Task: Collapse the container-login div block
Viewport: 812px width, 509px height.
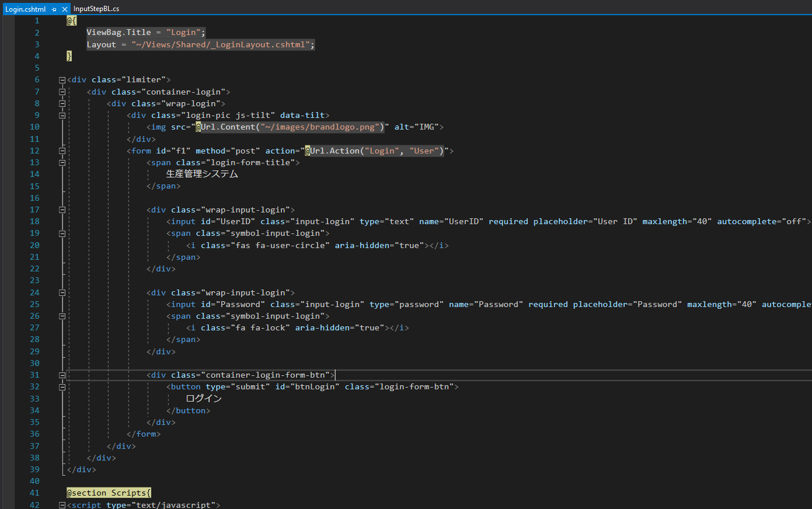Action: pyautogui.click(x=62, y=92)
